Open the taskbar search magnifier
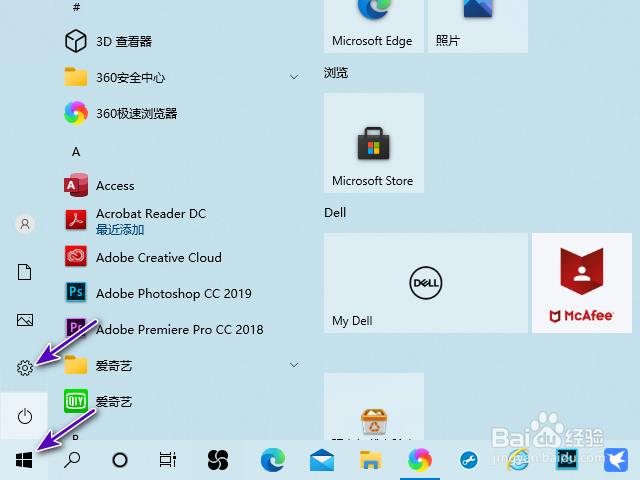 tap(72, 460)
